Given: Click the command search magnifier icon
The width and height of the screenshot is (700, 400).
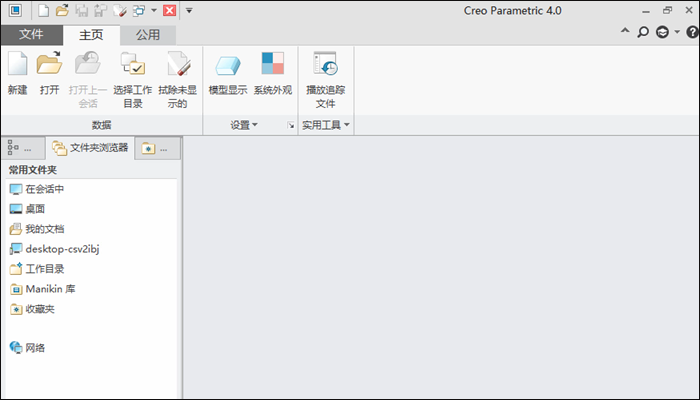Looking at the screenshot, I should pos(643,32).
